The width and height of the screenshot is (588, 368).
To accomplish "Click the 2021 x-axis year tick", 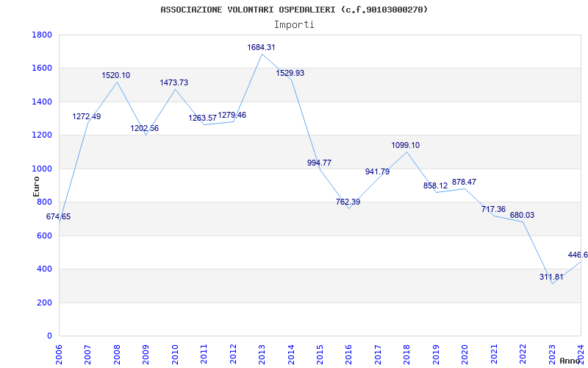I will 494,355.
